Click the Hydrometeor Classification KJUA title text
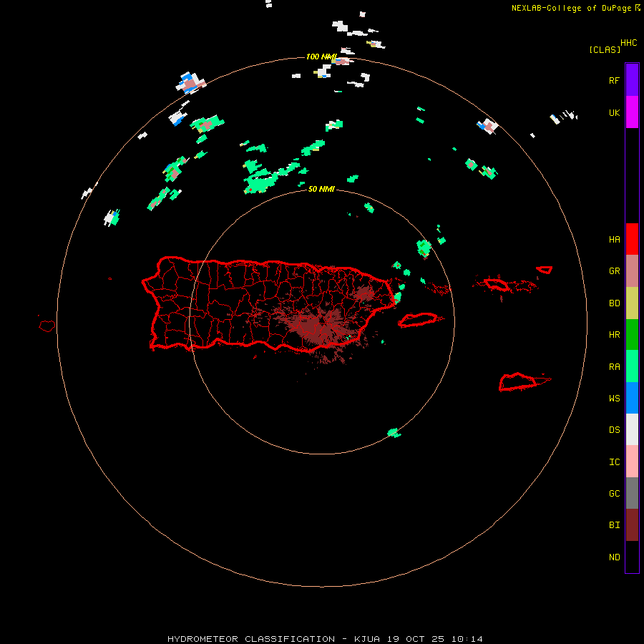The height and width of the screenshot is (644, 644). tap(325, 639)
